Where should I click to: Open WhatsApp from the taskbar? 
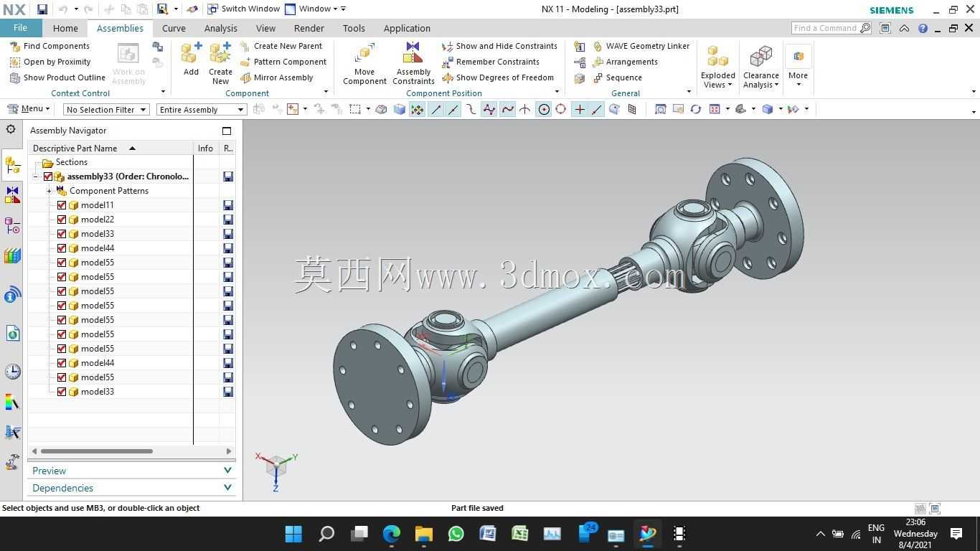pos(456,534)
